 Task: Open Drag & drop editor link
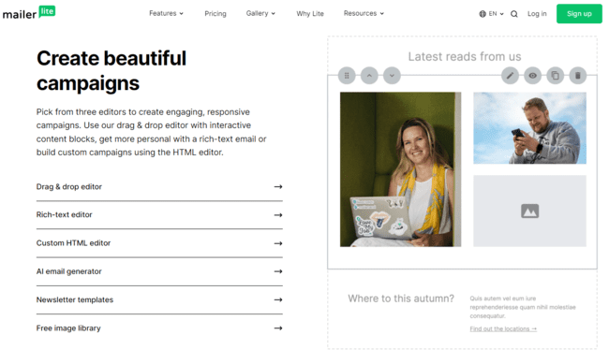click(159, 186)
